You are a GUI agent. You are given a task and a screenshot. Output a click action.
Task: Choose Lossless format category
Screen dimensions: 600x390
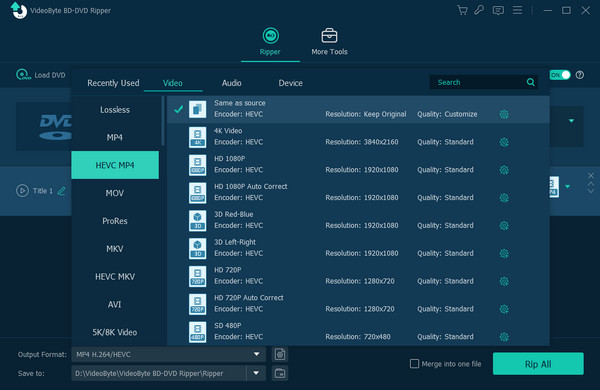115,110
